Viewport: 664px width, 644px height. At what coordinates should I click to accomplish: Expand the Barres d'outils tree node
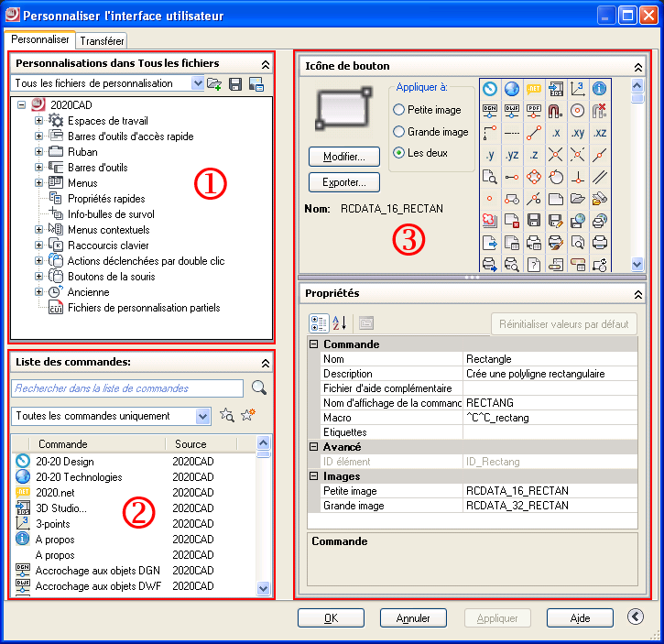(38, 168)
